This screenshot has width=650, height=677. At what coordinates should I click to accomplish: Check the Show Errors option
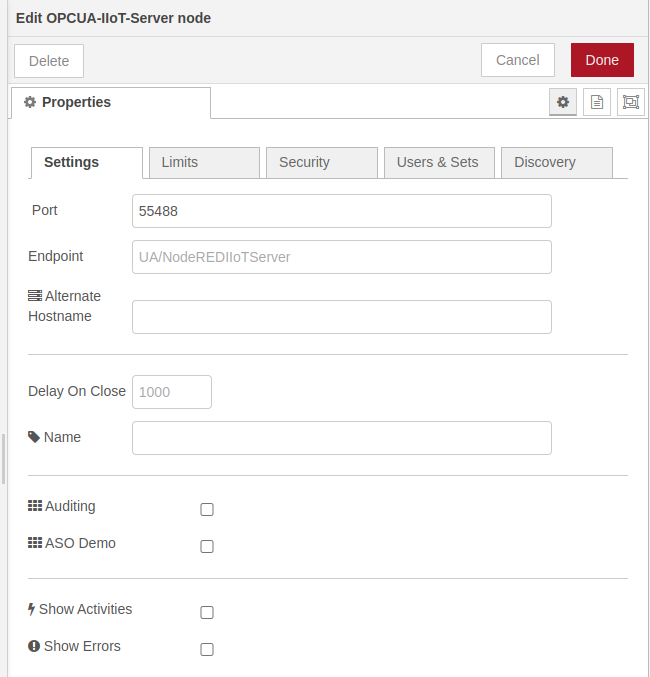(207, 649)
